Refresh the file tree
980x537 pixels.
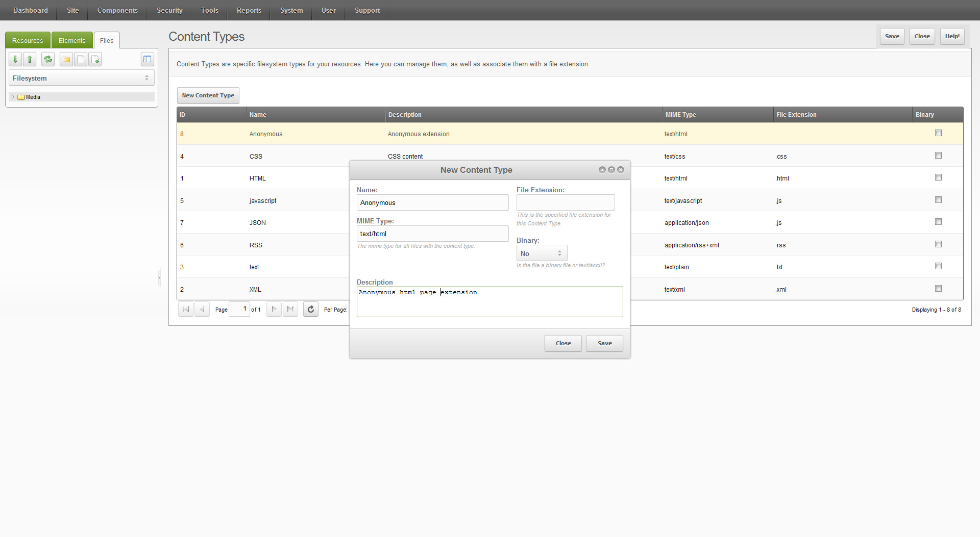(48, 59)
